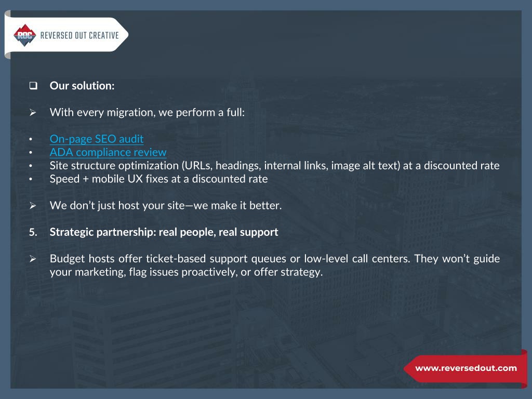Click the arrow bullet before We don't just host

[33, 205]
